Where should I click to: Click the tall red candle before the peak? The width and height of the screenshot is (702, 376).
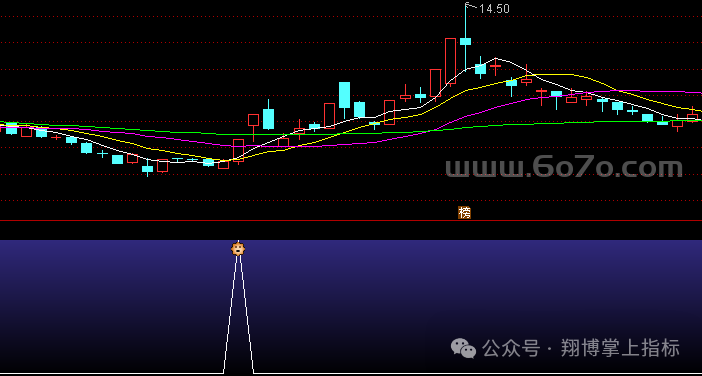coord(450,61)
